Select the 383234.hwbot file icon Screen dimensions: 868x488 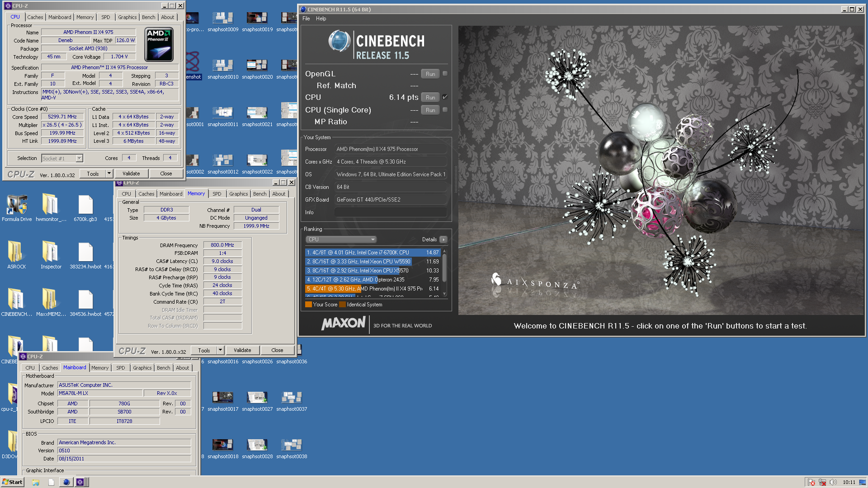point(85,255)
